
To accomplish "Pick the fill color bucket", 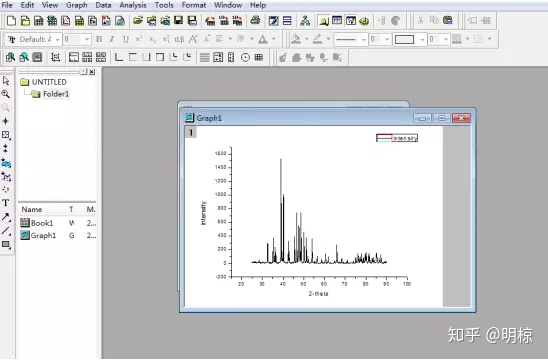I will pyautogui.click(x=296, y=39).
